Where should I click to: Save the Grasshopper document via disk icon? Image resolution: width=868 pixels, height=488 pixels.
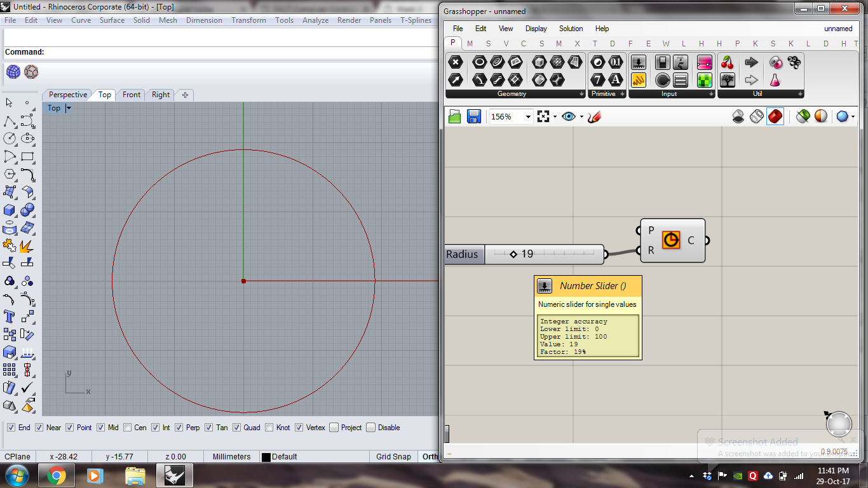[x=474, y=116]
